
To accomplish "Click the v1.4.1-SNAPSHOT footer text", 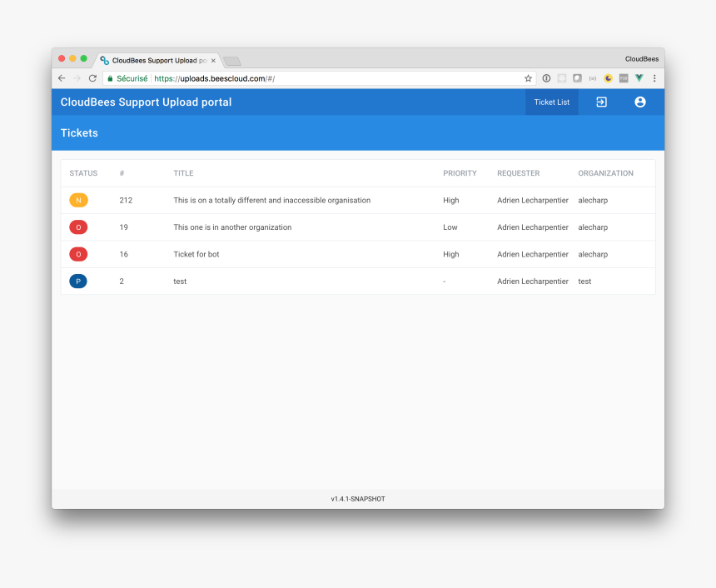I will (358, 499).
